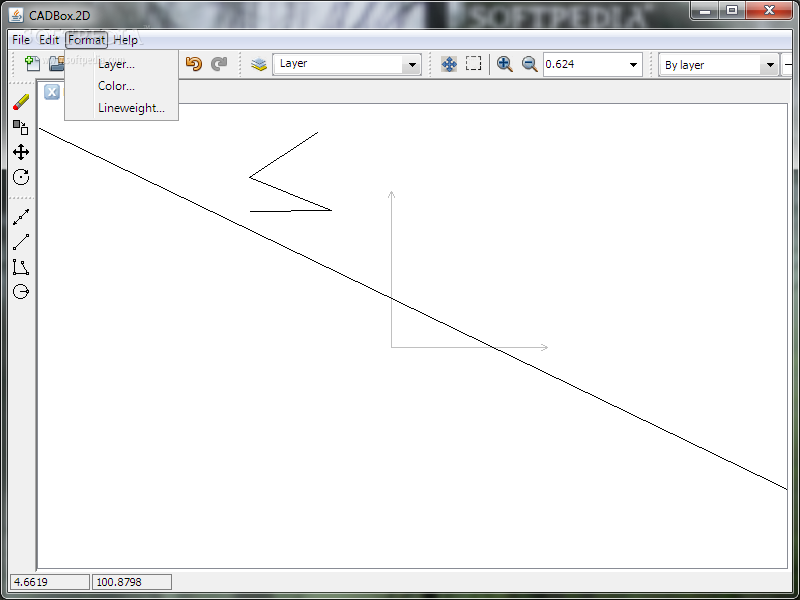Choose Lineweight... from the Format menu
This screenshot has height=600, width=800.
coord(121,108)
